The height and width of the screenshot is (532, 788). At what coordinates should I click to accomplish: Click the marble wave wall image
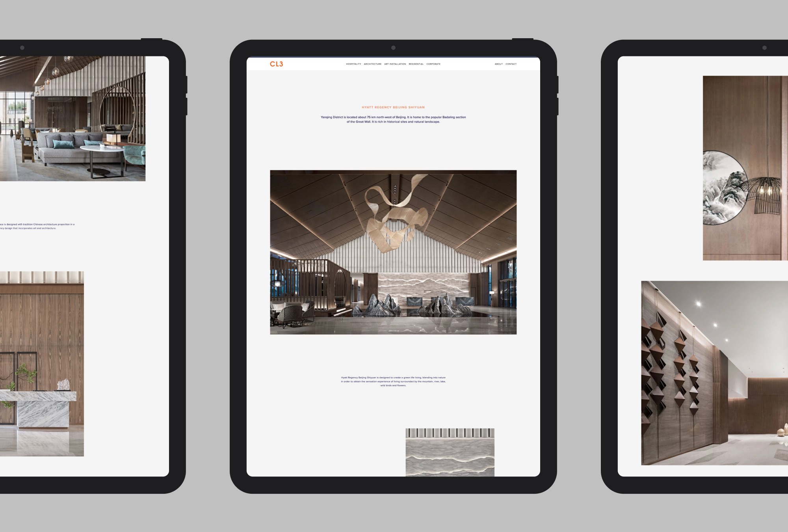coord(450,452)
